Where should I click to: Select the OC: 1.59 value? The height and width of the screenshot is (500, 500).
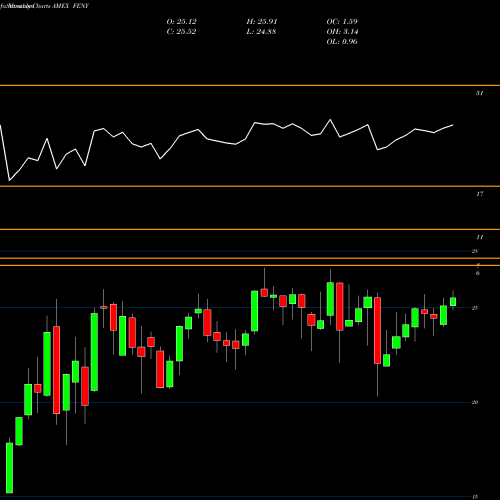click(x=342, y=22)
